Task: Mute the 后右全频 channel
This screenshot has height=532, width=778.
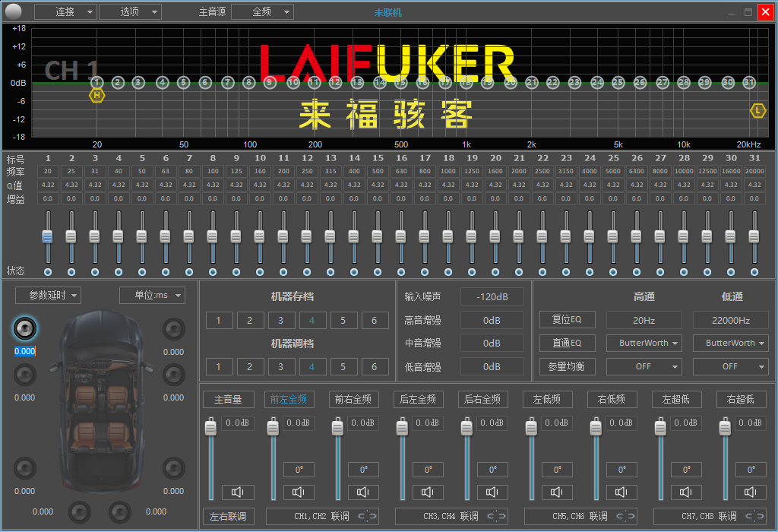Action: click(492, 492)
